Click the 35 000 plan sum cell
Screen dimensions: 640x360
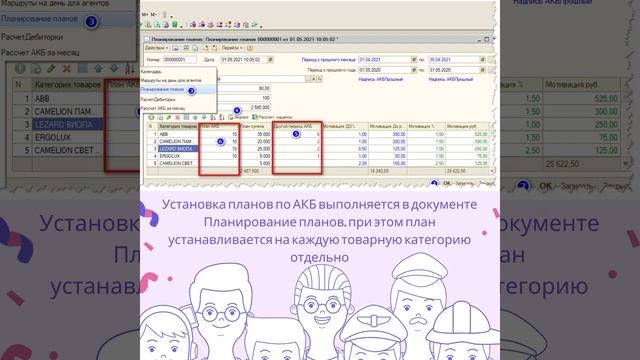tap(256, 134)
